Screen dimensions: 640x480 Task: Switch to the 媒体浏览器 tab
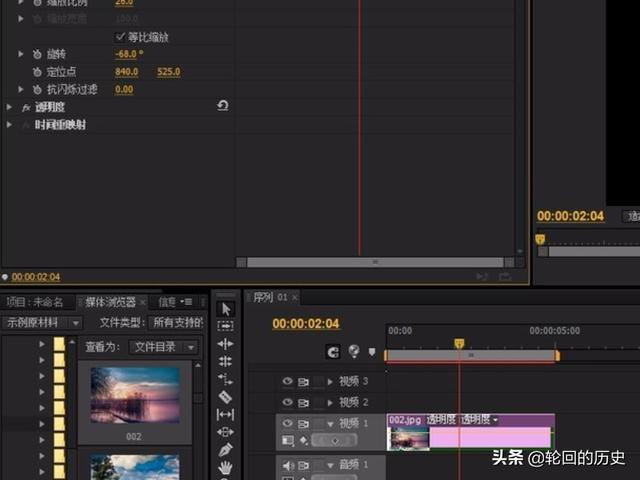coord(110,302)
